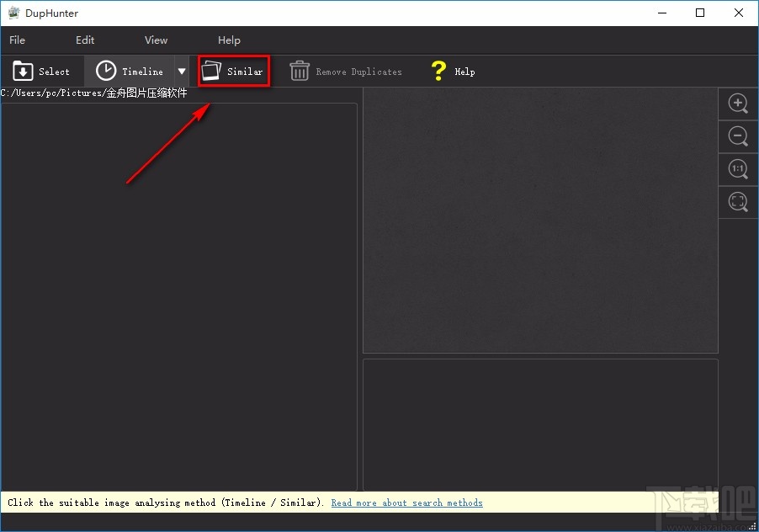
Task: Click the large image preview area
Action: click(539, 221)
